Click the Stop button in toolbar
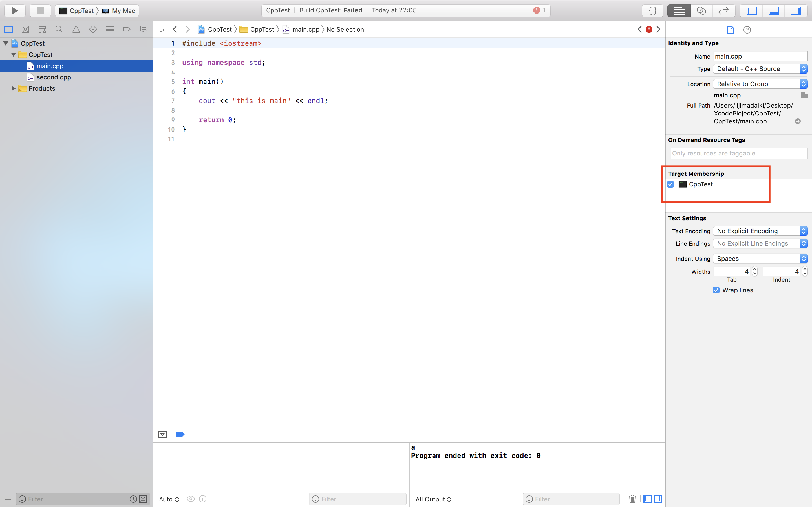The height and width of the screenshot is (507, 812). coord(40,10)
